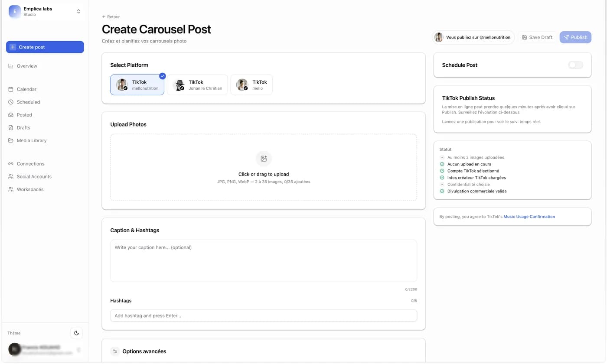Click the Posted inbox icon
Screen dimensions: 607x364
11,115
